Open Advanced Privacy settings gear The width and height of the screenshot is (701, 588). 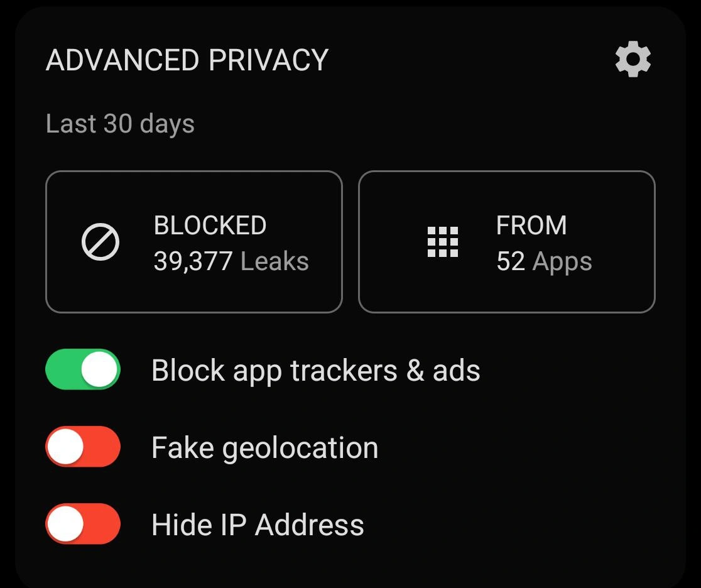pos(633,60)
